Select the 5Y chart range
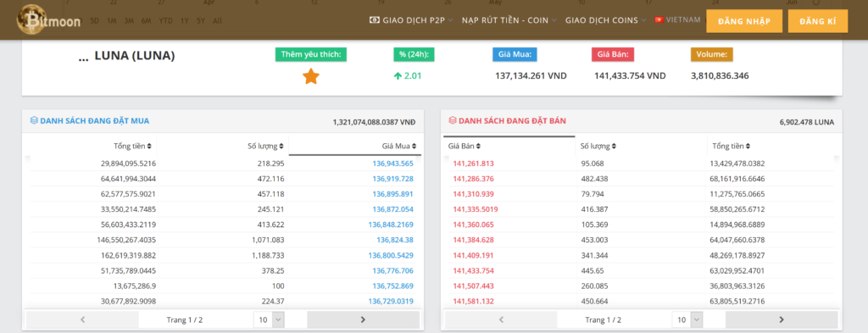Viewport: 868px width, 333px height. coord(201,21)
